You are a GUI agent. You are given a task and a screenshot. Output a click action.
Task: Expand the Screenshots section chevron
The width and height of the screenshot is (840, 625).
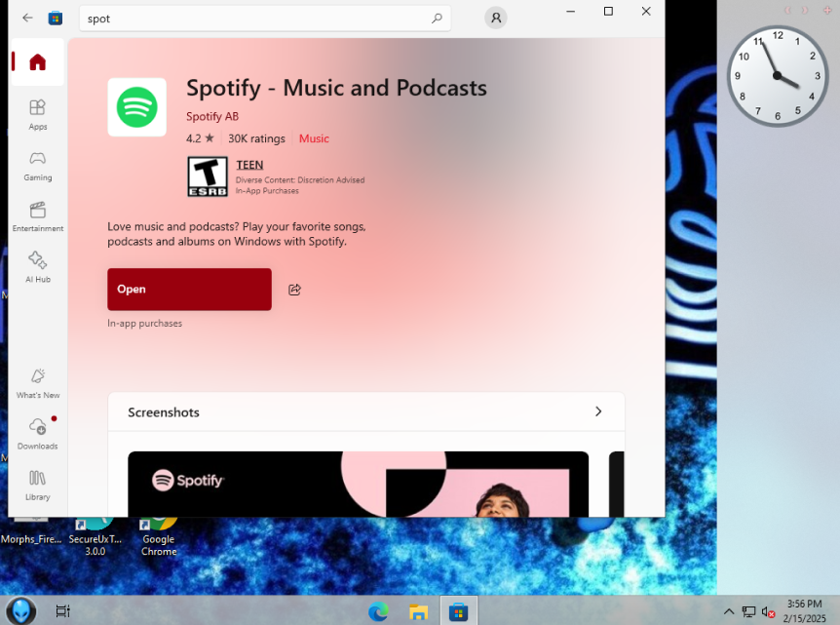click(598, 411)
